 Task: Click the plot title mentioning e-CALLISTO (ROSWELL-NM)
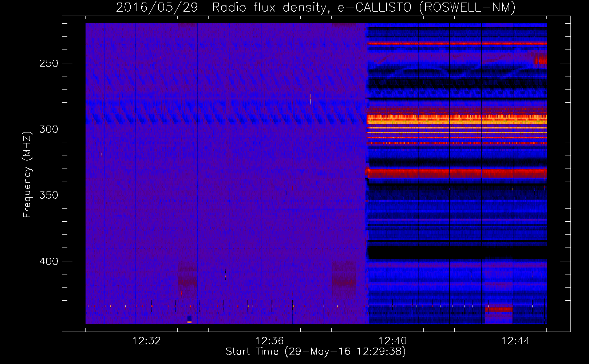(x=316, y=7)
